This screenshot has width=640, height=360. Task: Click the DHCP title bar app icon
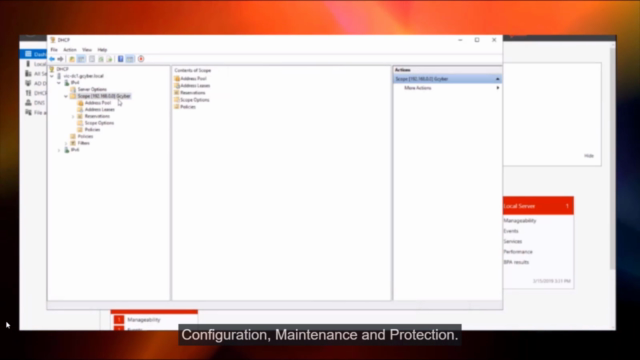click(53, 40)
